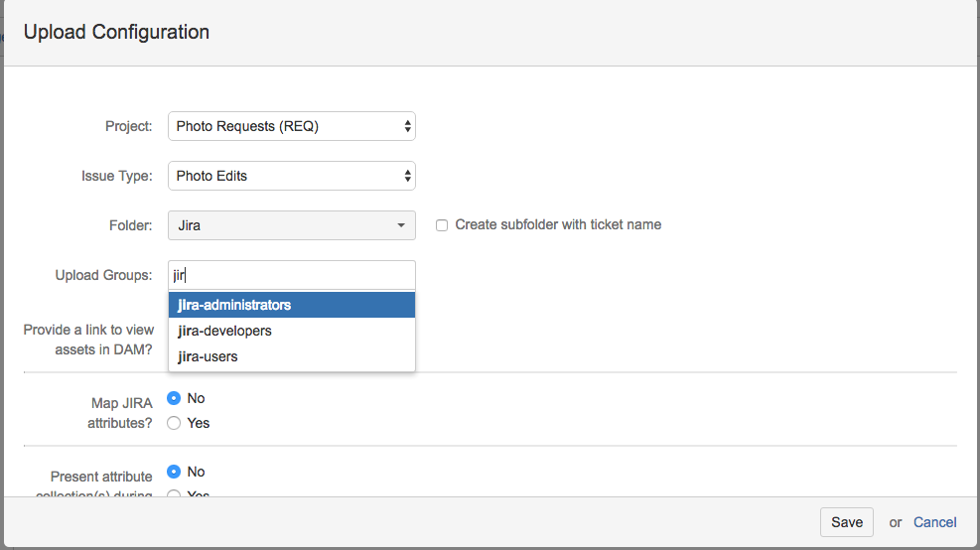Click the Upload Configuration dialog title
980x550 pixels.
(116, 32)
